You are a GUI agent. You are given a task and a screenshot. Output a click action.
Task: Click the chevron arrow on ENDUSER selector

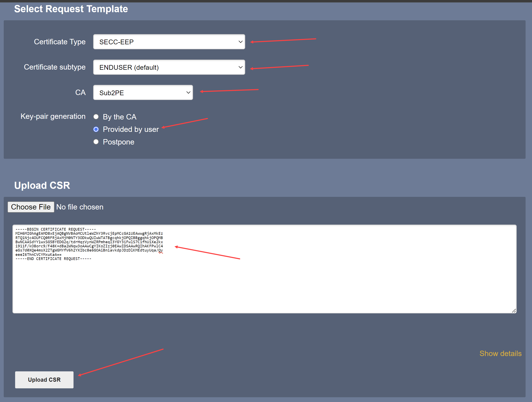(240, 67)
